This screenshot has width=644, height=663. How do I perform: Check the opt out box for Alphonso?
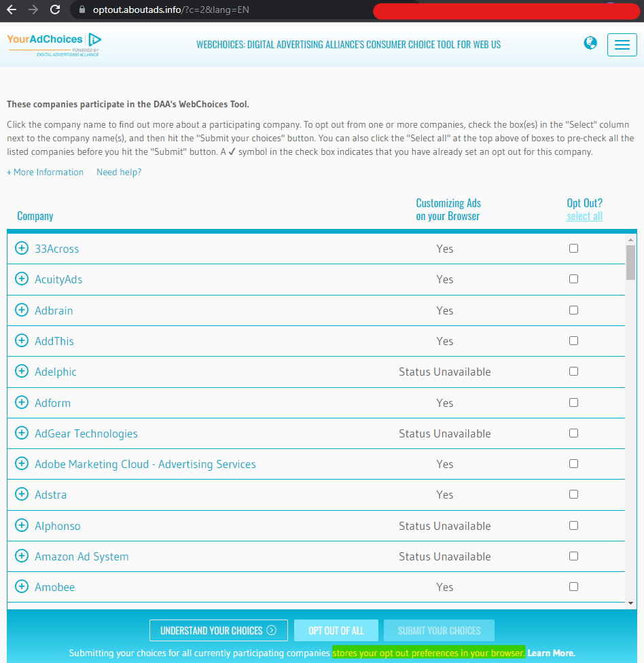tap(573, 525)
